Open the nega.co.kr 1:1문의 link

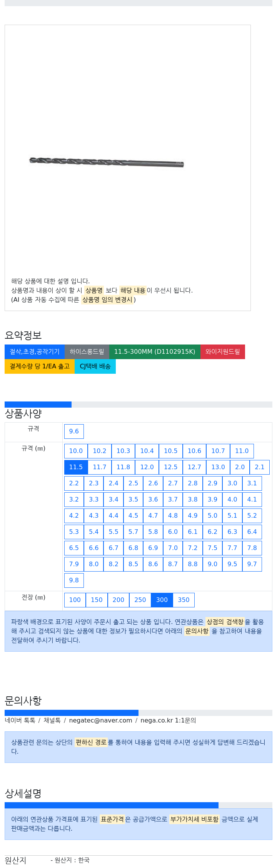tap(168, 721)
